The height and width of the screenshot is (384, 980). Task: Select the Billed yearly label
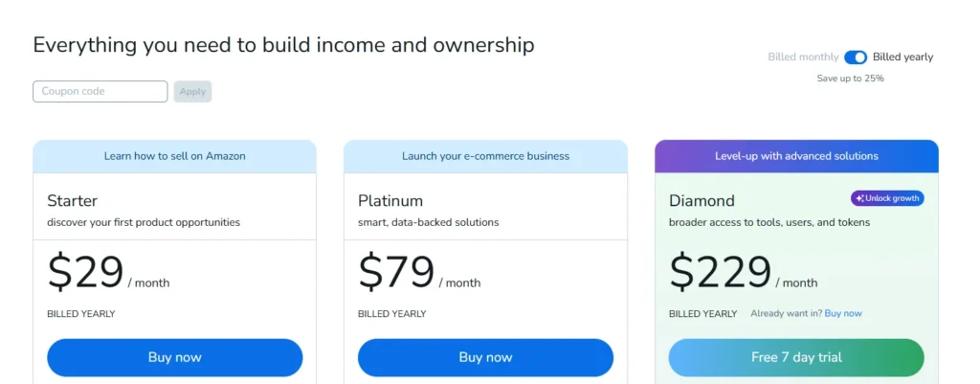tap(902, 57)
